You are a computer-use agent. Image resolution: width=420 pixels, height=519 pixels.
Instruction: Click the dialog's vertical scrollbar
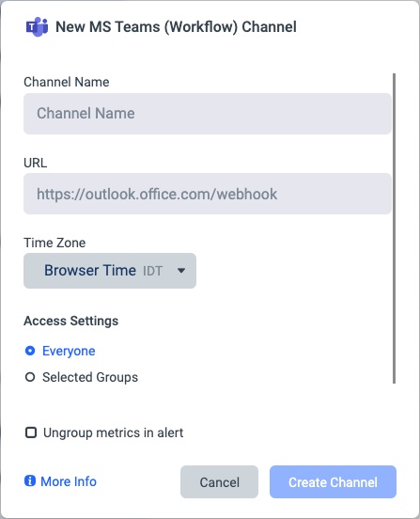tap(394, 228)
